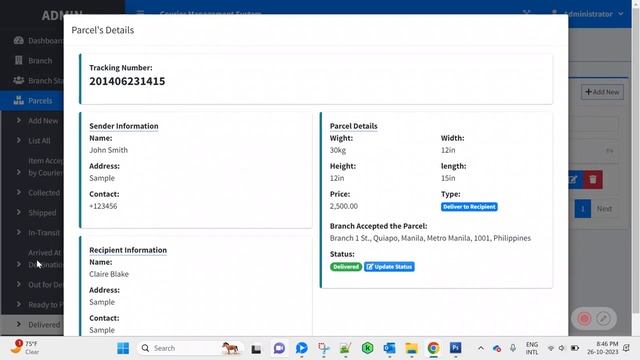Viewport: 640px width, 360px height.
Task: Click the Add New button behind modal
Action: [x=602, y=92]
